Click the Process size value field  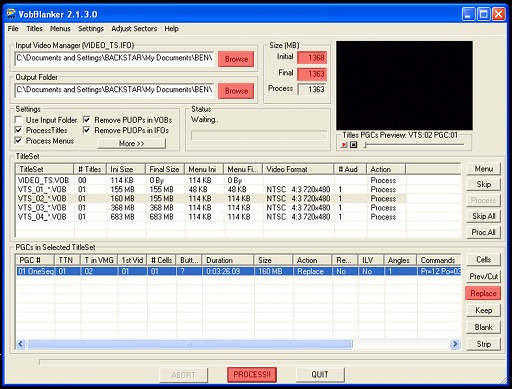point(312,89)
